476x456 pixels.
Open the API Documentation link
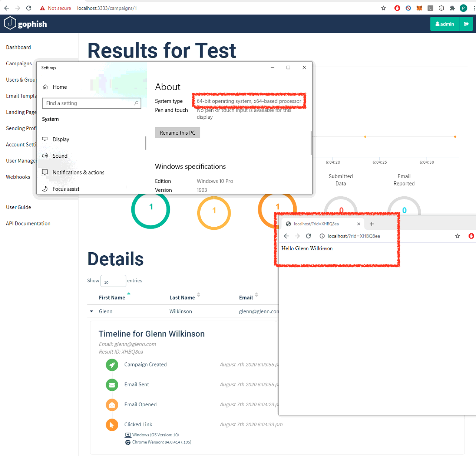click(x=28, y=223)
